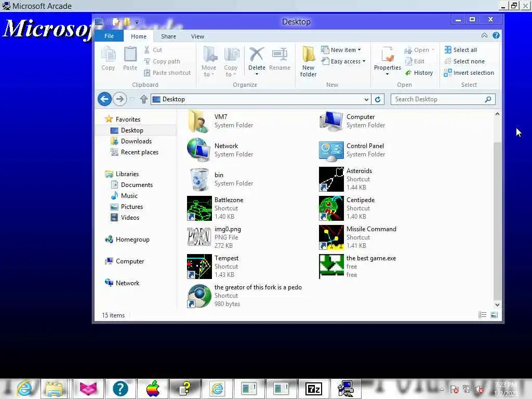Switch to Large icons view in status bar
Viewport: 532px width, 399px height.
(x=494, y=315)
